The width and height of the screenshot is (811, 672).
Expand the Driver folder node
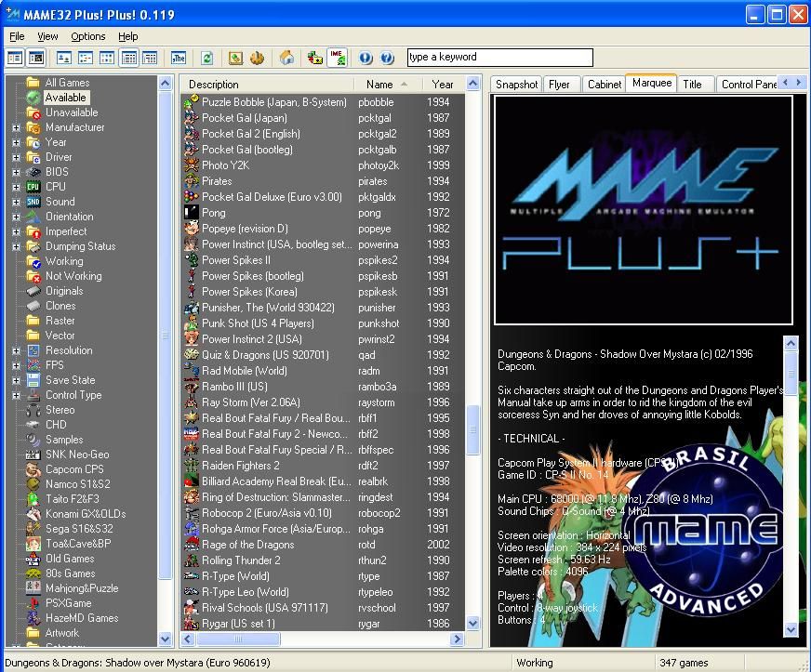click(x=16, y=158)
